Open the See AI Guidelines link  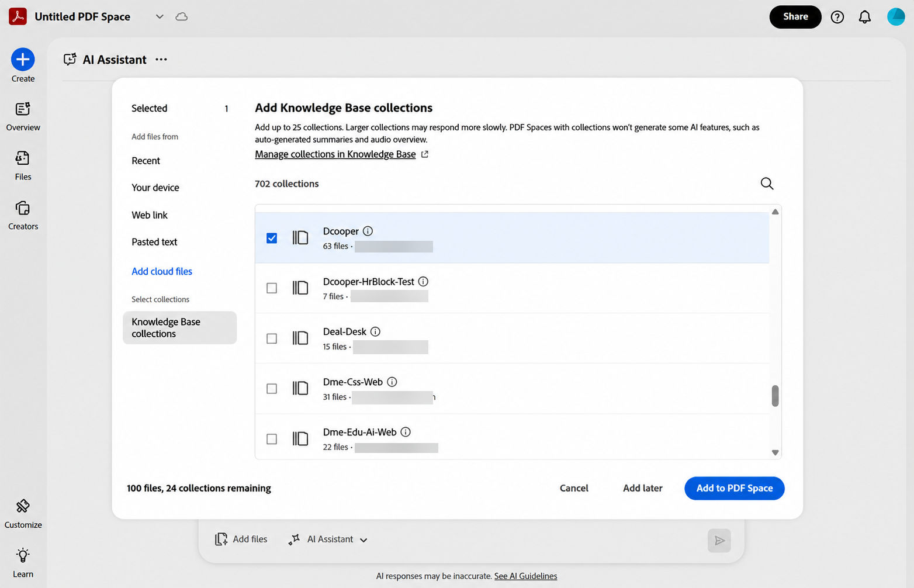tap(525, 576)
